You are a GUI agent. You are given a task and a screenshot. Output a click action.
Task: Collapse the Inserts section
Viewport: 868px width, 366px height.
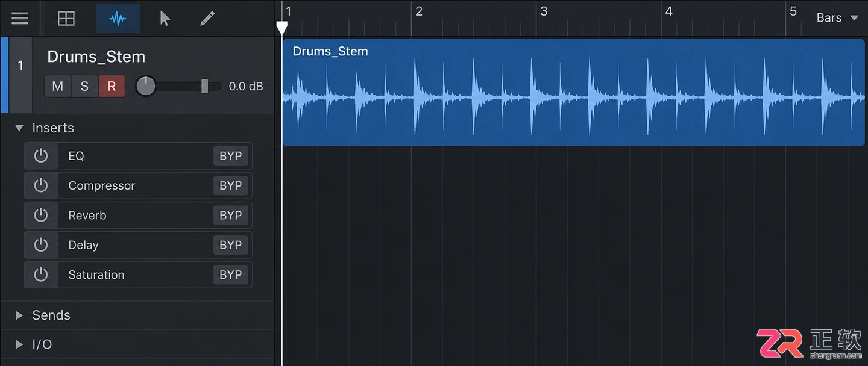click(x=19, y=128)
